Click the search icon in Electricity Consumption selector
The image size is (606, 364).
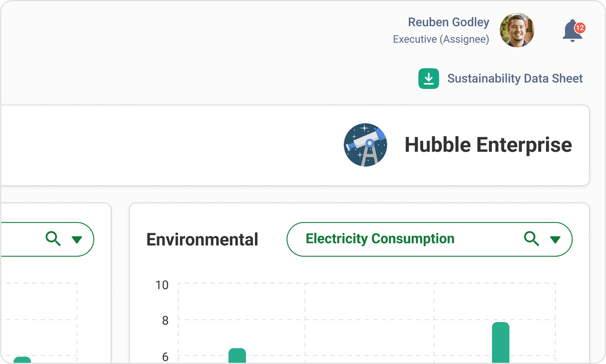coord(531,239)
